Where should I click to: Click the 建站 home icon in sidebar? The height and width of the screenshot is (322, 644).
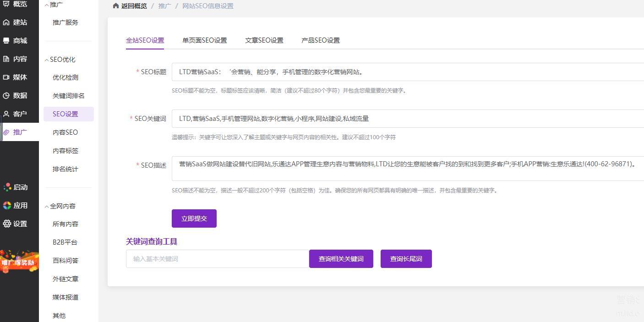(6, 22)
